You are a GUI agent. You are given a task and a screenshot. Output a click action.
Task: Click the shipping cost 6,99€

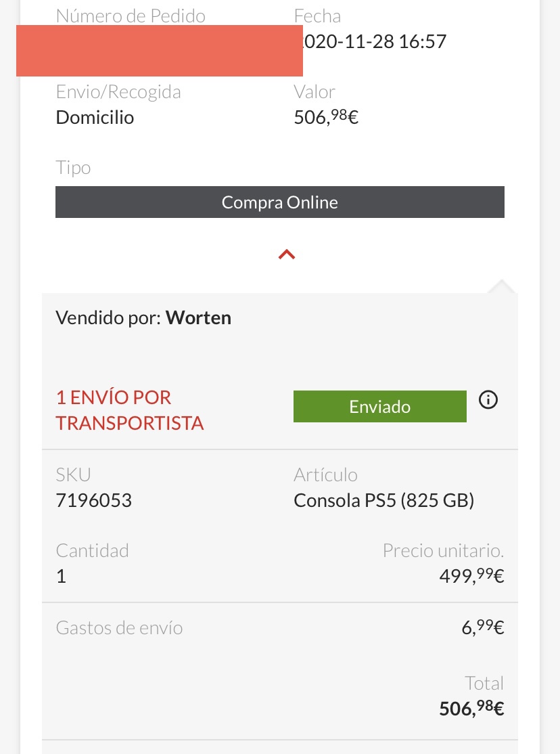pyautogui.click(x=483, y=628)
